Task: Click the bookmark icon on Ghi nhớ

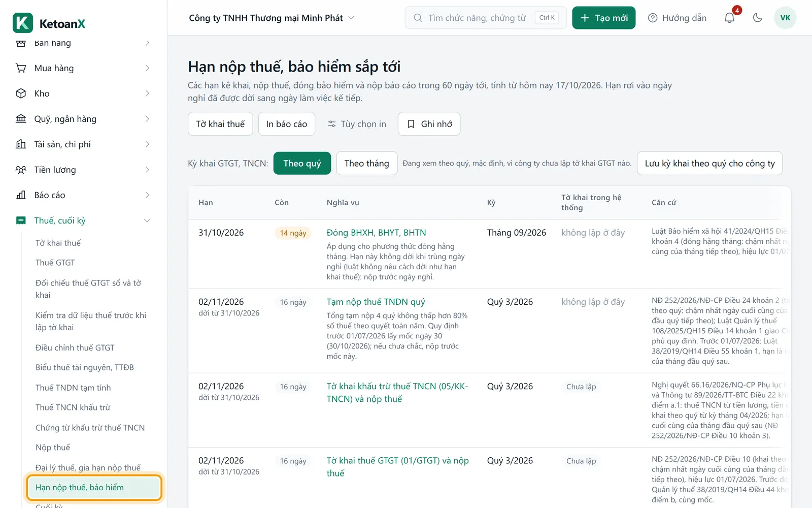Action: click(412, 124)
